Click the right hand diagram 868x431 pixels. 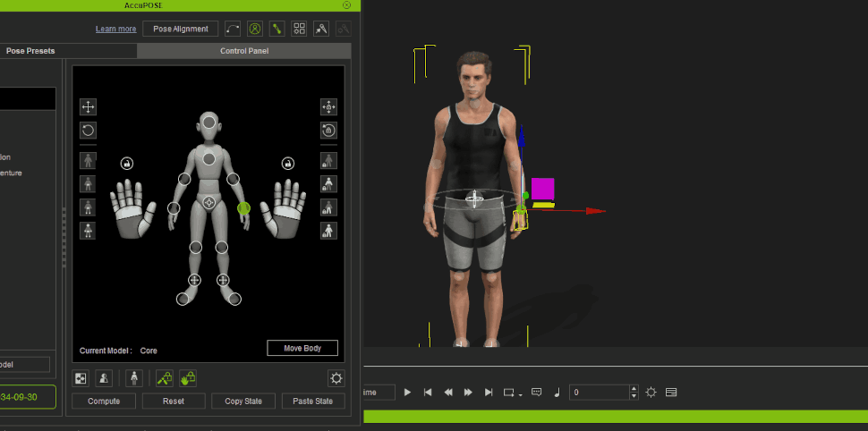click(283, 208)
